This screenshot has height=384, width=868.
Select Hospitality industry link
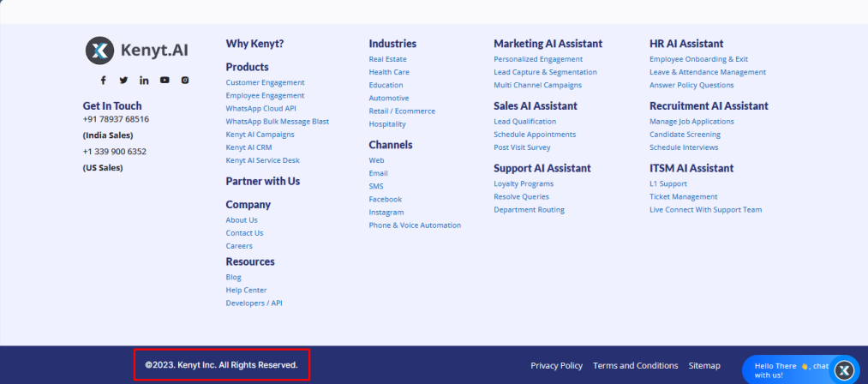[387, 124]
